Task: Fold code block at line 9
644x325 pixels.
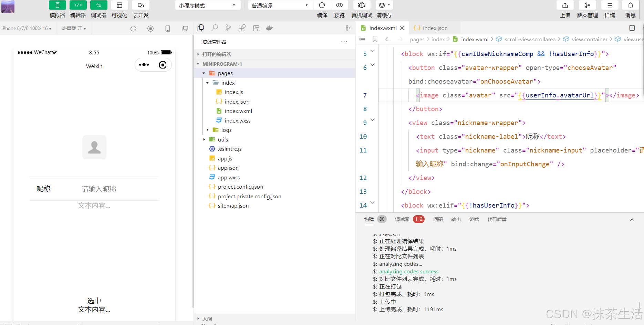Action: point(372,120)
